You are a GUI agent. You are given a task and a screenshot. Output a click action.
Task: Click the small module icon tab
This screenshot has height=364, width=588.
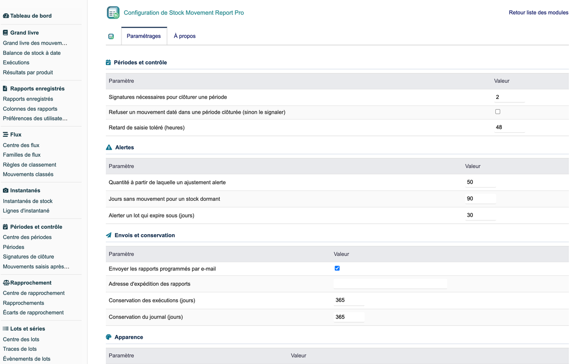pos(111,36)
